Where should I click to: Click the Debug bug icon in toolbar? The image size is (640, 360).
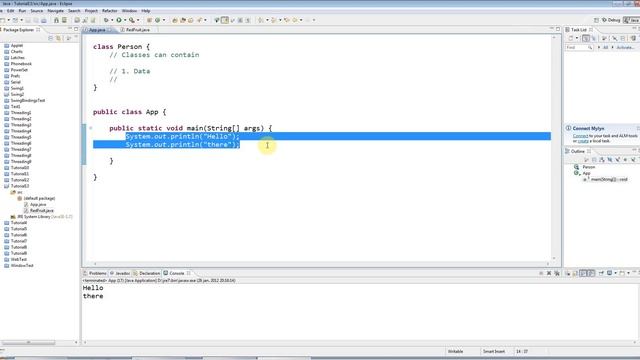tap(106, 20)
